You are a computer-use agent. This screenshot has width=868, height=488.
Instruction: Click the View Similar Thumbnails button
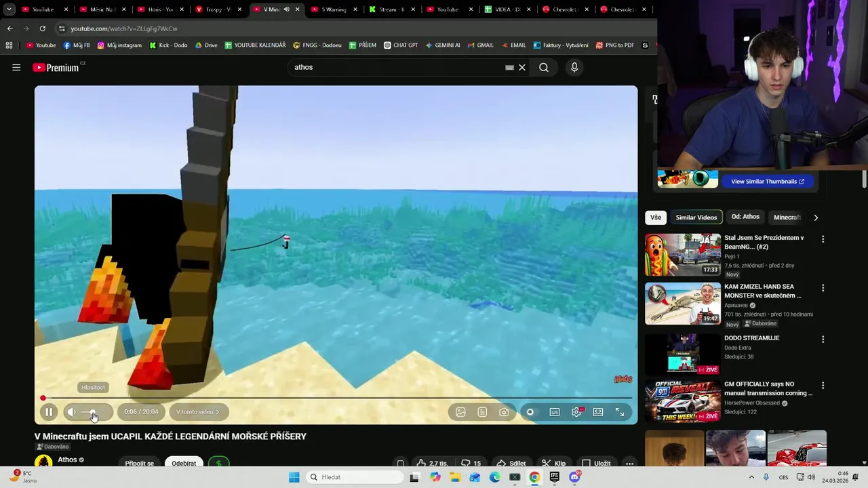pyautogui.click(x=768, y=182)
